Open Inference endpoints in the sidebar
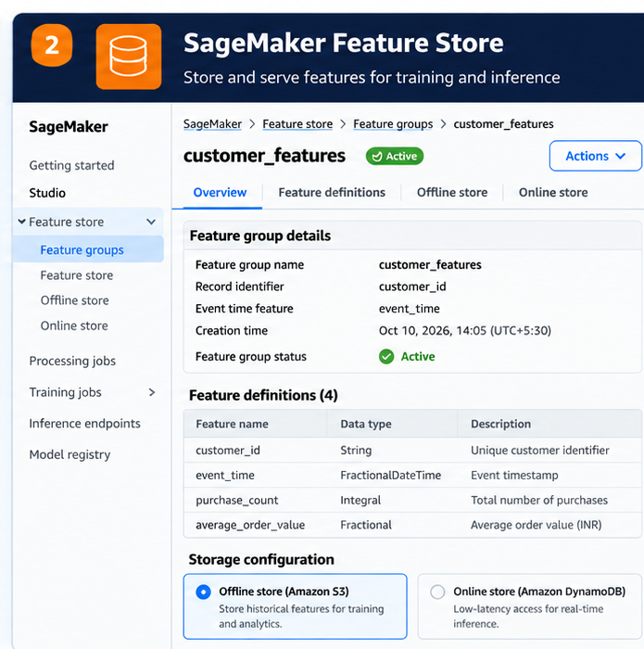This screenshot has width=644, height=649. (85, 424)
